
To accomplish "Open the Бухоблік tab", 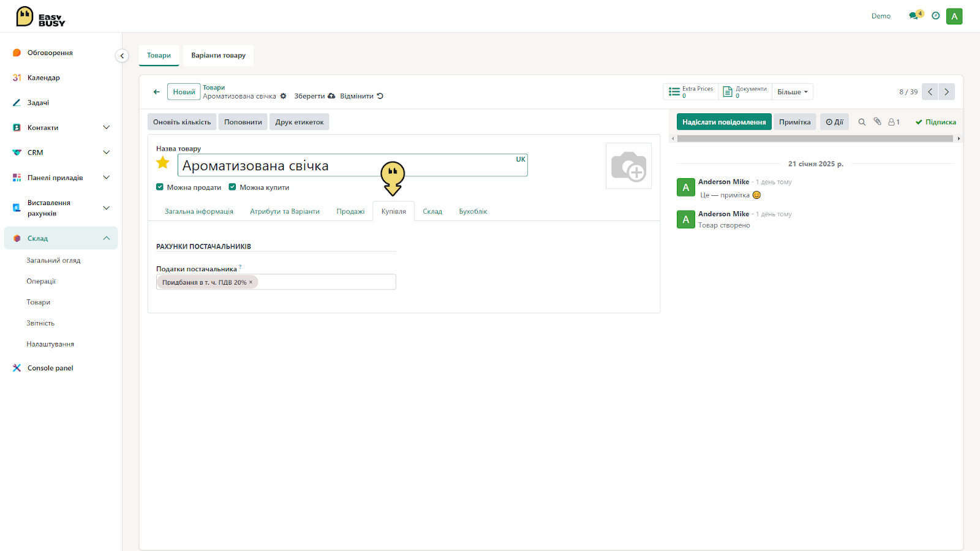I will tap(473, 211).
